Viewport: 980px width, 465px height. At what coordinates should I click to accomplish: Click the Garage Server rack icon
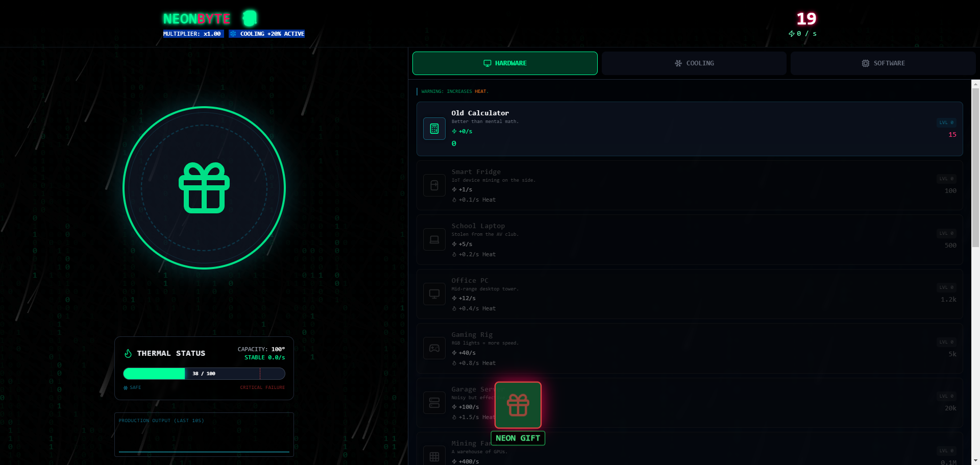coord(434,403)
